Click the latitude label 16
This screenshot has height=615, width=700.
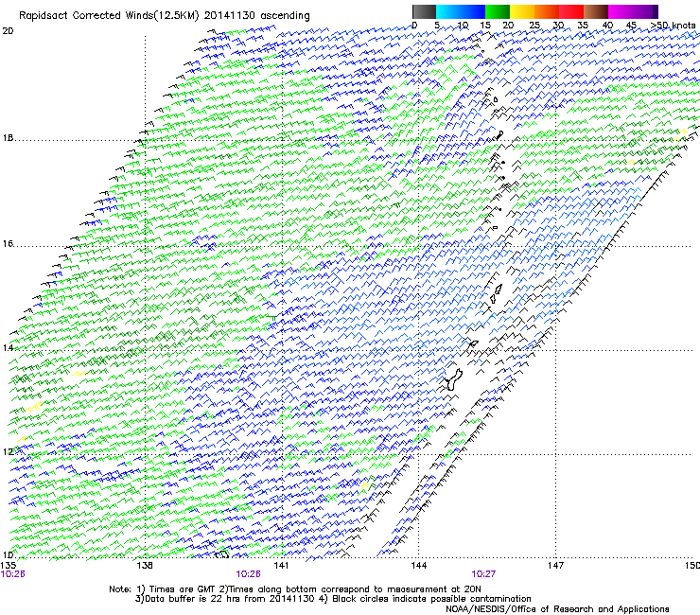pos(8,244)
